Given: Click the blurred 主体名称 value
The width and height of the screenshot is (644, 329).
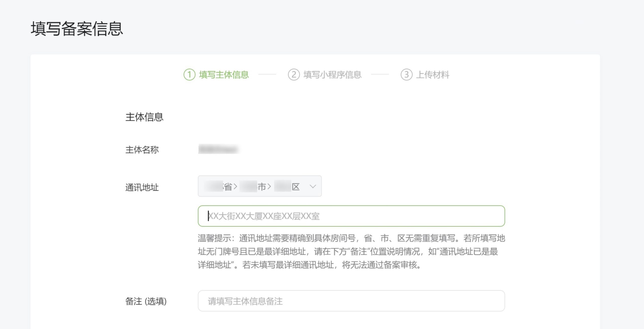Looking at the screenshot, I should (218, 149).
